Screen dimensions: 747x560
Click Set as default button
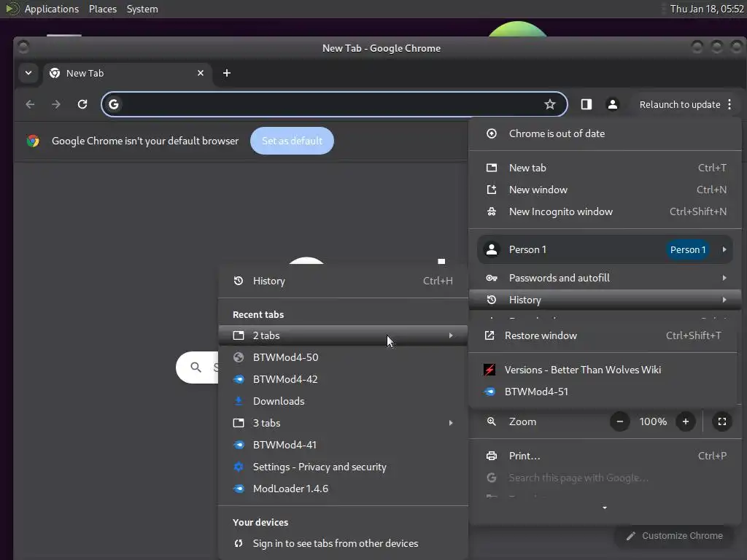pos(292,141)
